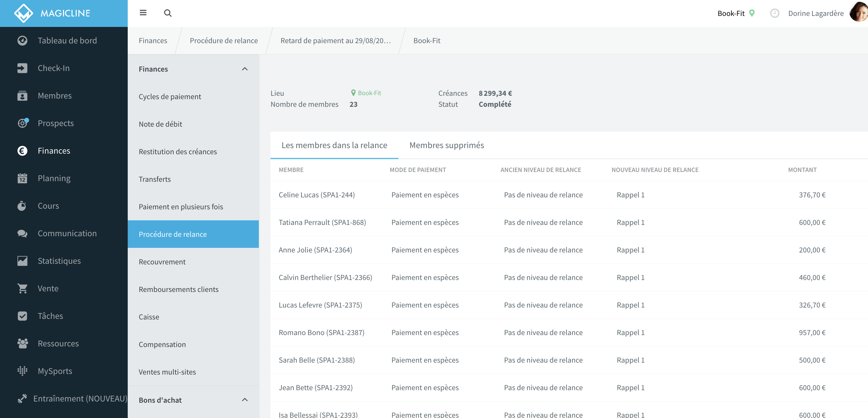Collapse the Finances submenu section
Screen dimensions: 868x418
click(x=245, y=69)
